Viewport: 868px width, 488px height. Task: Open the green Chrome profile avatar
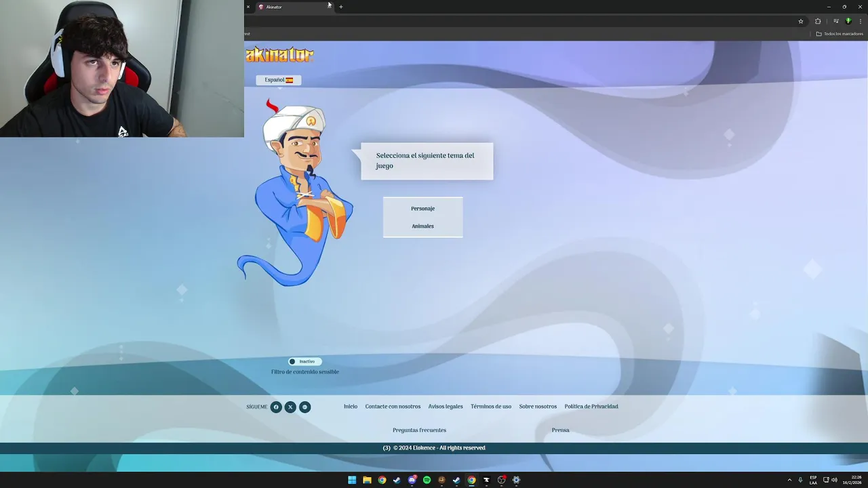point(848,21)
